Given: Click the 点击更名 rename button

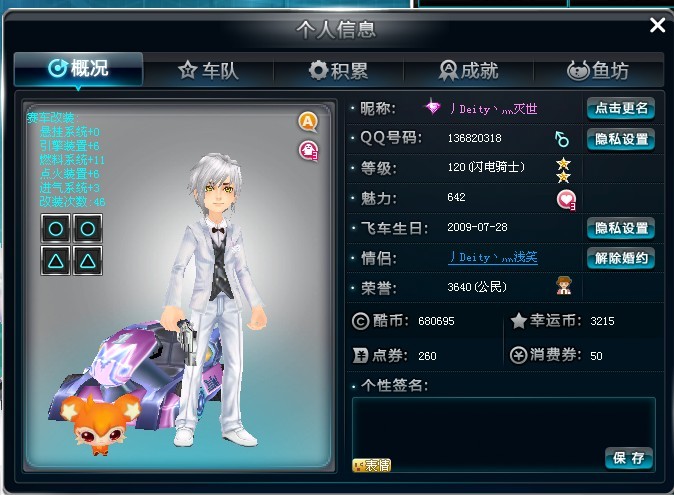Looking at the screenshot, I should point(621,108).
